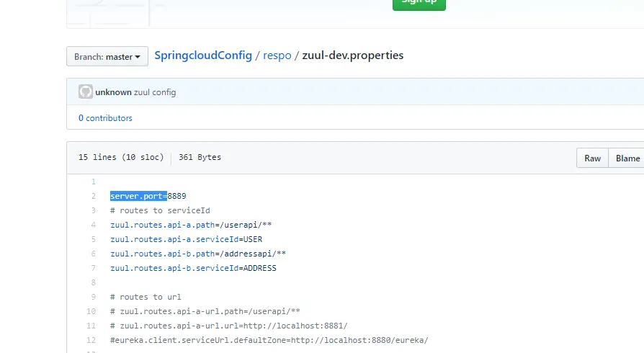Open the SpringcloudConfig repository link
Screen dimensions: 644x353
point(203,55)
